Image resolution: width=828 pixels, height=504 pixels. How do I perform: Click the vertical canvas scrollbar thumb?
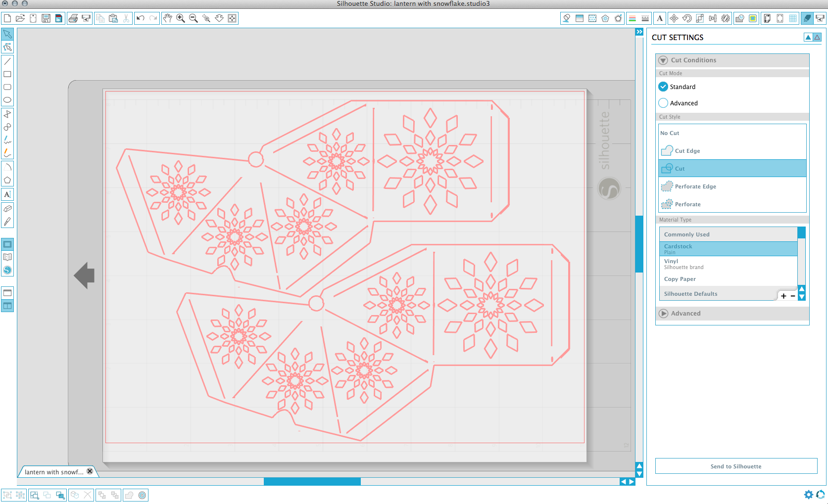[x=639, y=244]
